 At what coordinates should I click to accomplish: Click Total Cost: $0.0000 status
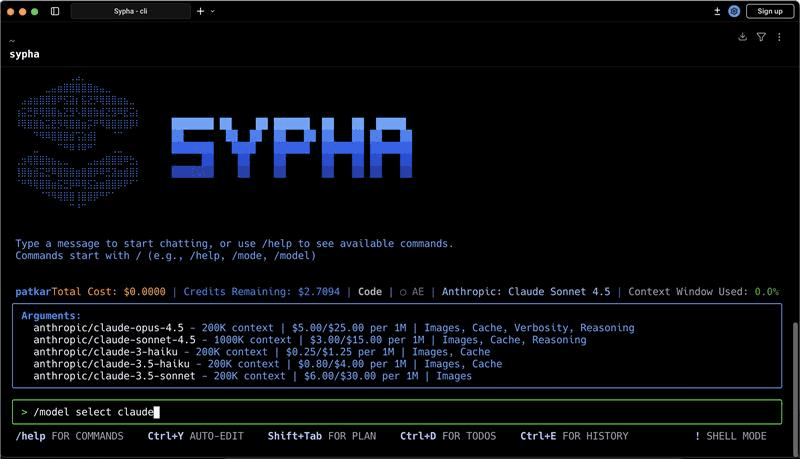click(108, 292)
